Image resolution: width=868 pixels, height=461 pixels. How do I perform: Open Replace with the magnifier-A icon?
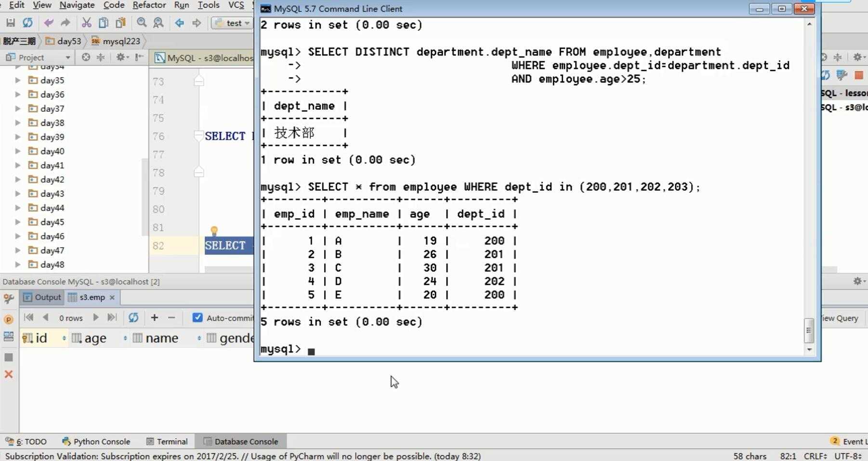click(x=158, y=23)
